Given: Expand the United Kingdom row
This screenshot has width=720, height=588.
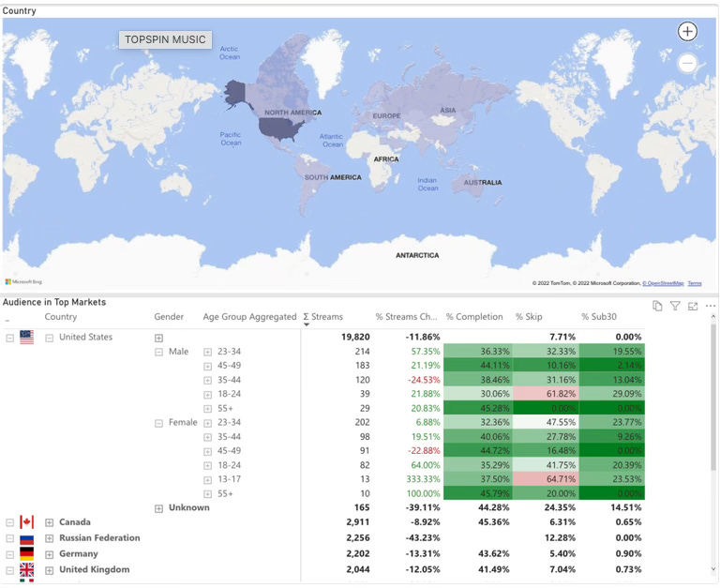Looking at the screenshot, I should click(49, 570).
